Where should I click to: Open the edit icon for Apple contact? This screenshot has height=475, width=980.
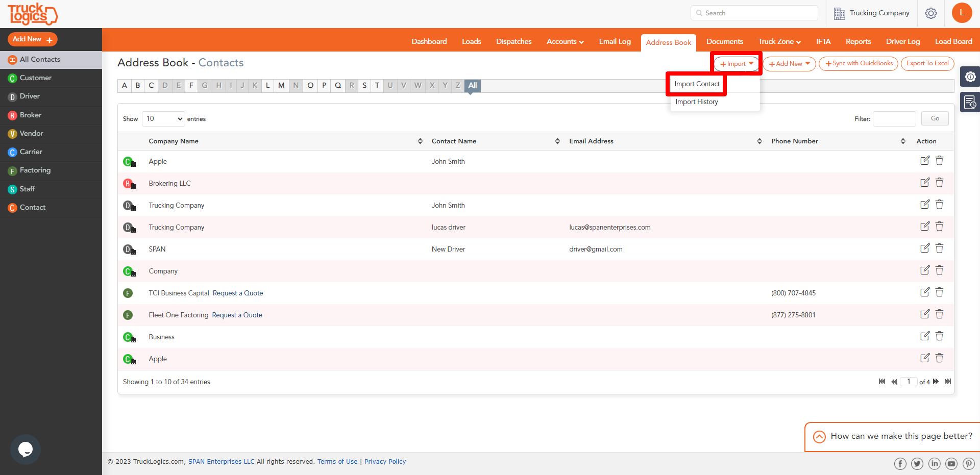point(925,161)
